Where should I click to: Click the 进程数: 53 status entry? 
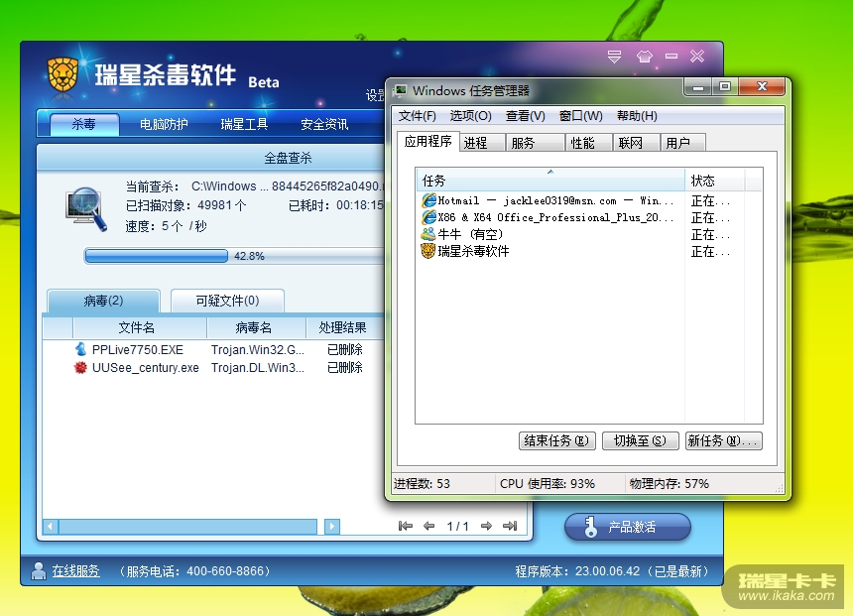coord(423,483)
